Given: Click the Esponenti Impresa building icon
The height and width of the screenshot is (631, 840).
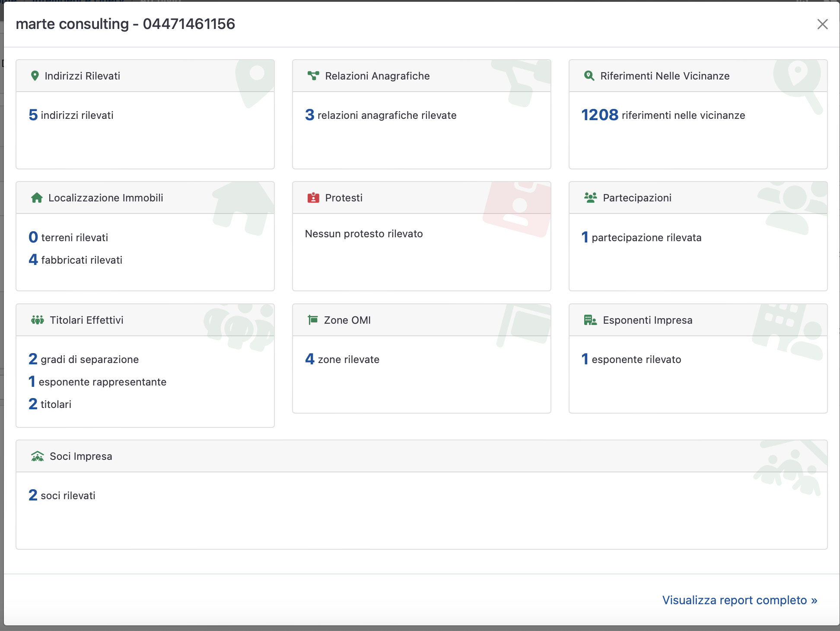Looking at the screenshot, I should pos(590,320).
